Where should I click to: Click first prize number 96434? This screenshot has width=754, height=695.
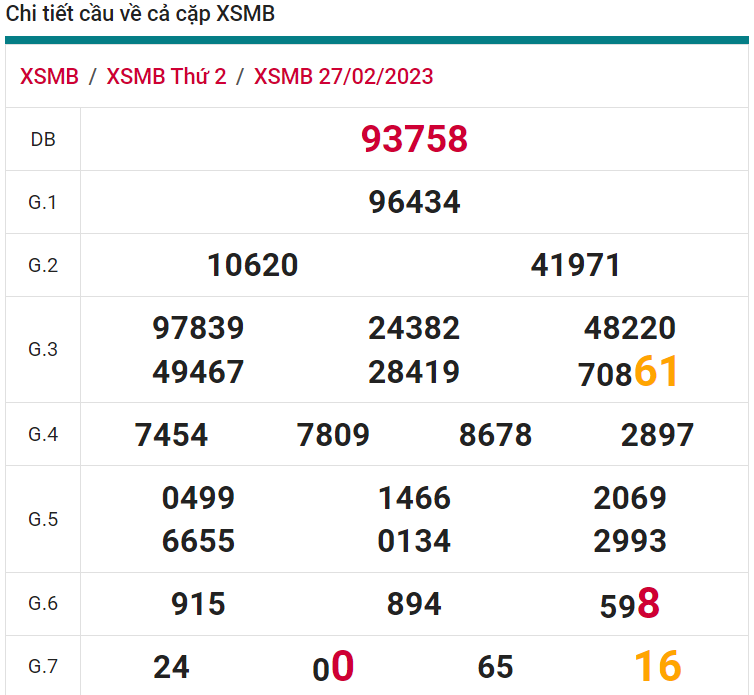(414, 203)
